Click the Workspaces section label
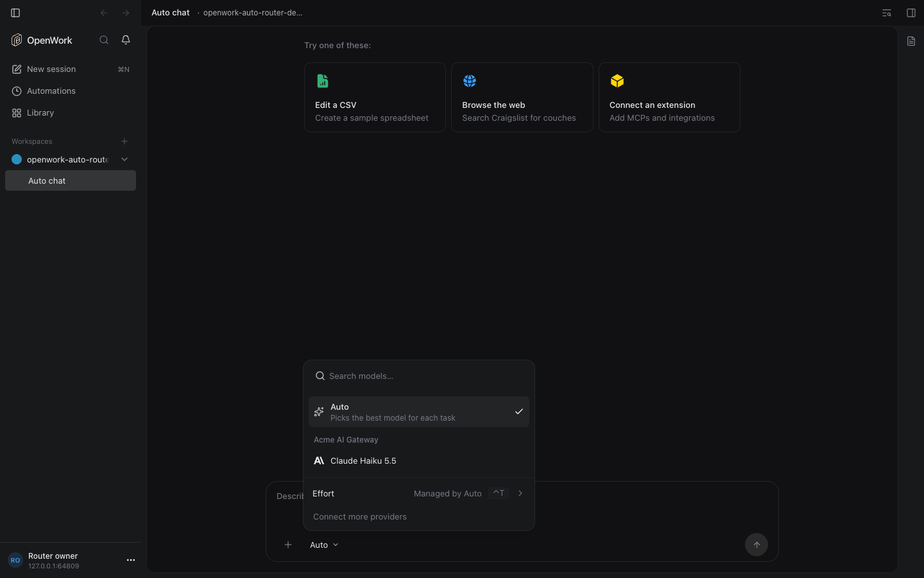Screen dimensions: 924x578 coord(32,141)
